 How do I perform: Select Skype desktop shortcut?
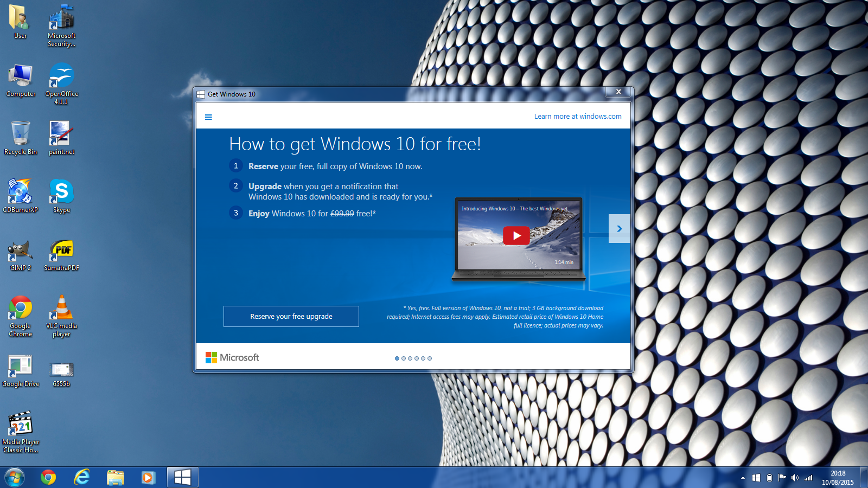point(61,196)
